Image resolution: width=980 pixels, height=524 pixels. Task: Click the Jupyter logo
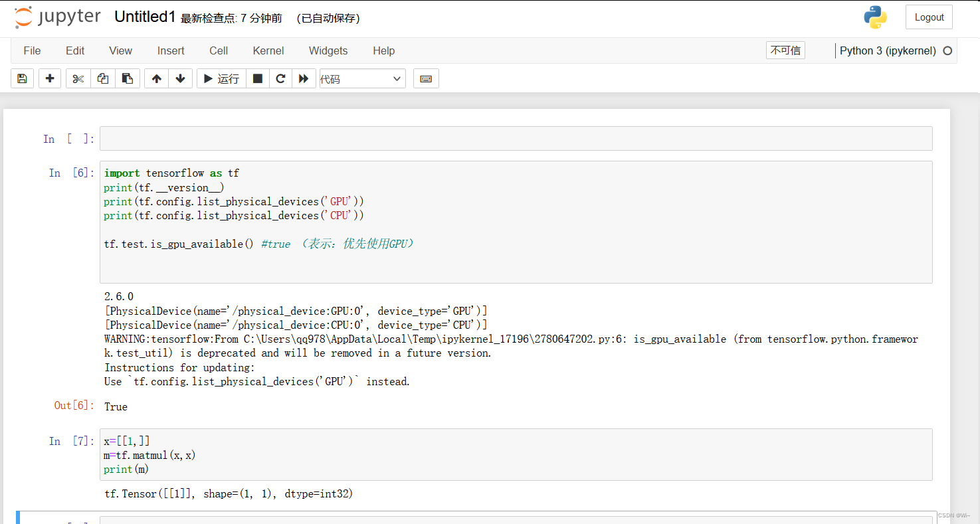click(x=57, y=17)
